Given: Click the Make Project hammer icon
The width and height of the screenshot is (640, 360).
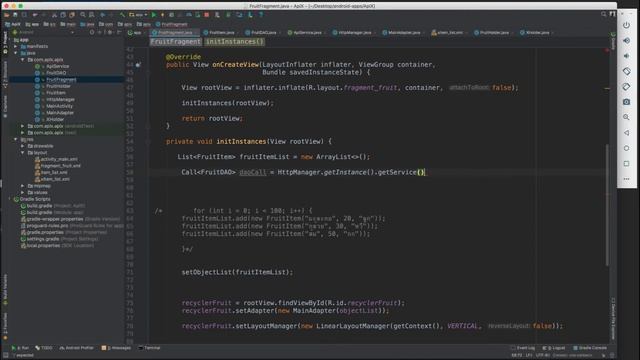Looking at the screenshot, I should (x=122, y=15).
